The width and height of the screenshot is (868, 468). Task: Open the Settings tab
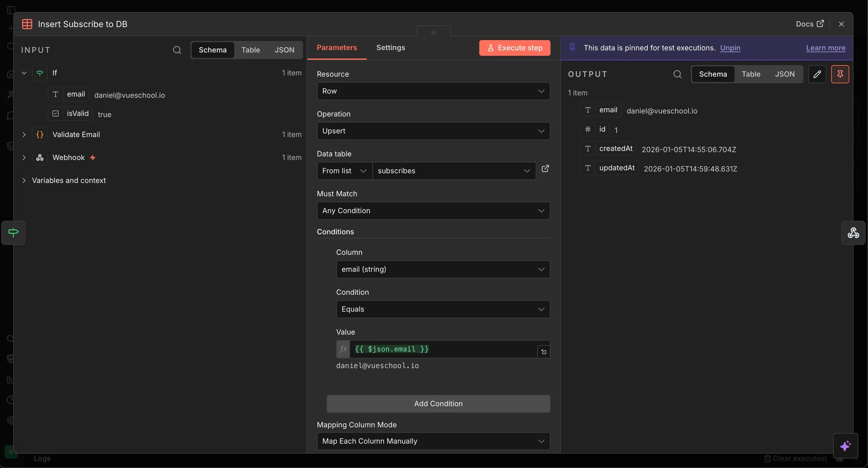pyautogui.click(x=391, y=48)
